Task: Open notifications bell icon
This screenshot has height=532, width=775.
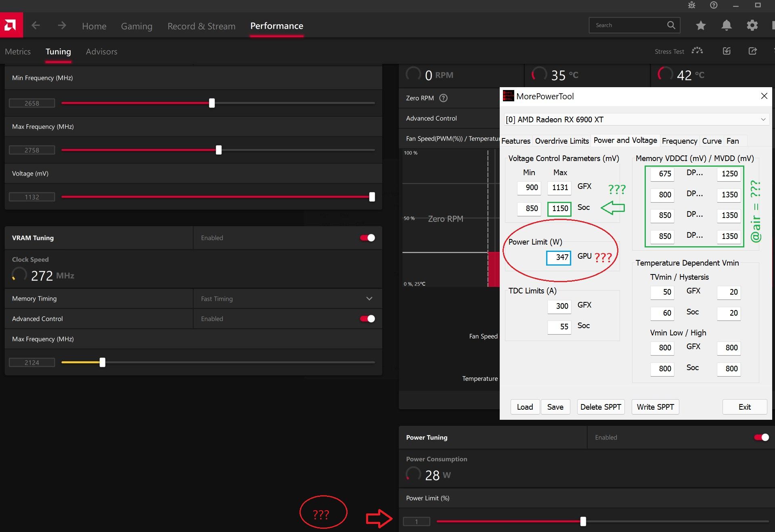Action: (727, 25)
